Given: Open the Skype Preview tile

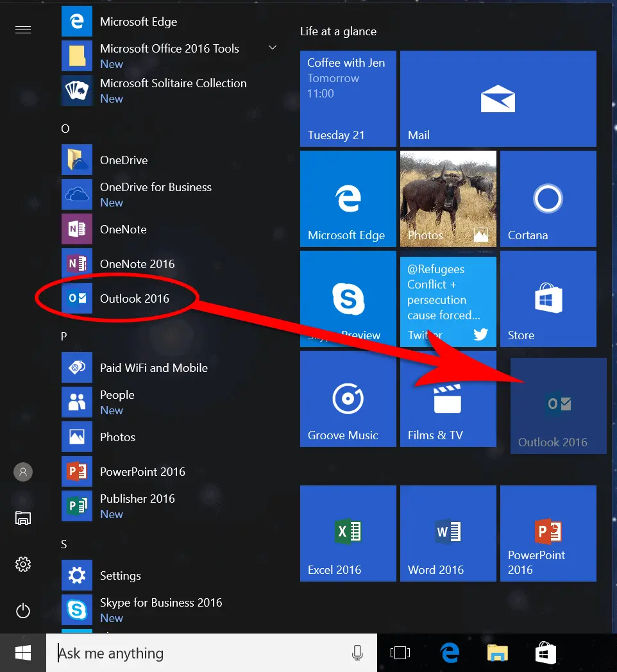Looking at the screenshot, I should (x=348, y=299).
